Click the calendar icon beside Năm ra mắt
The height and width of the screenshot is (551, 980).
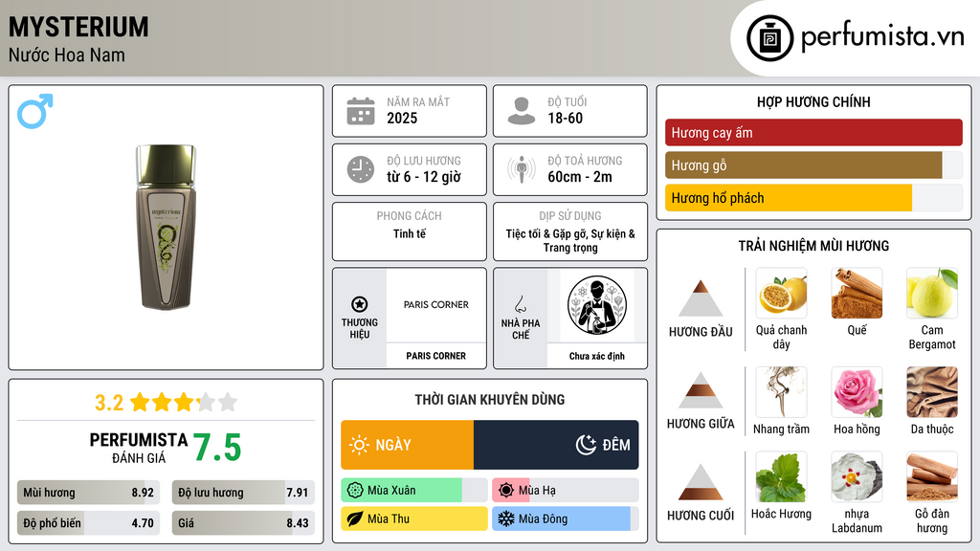(x=361, y=111)
